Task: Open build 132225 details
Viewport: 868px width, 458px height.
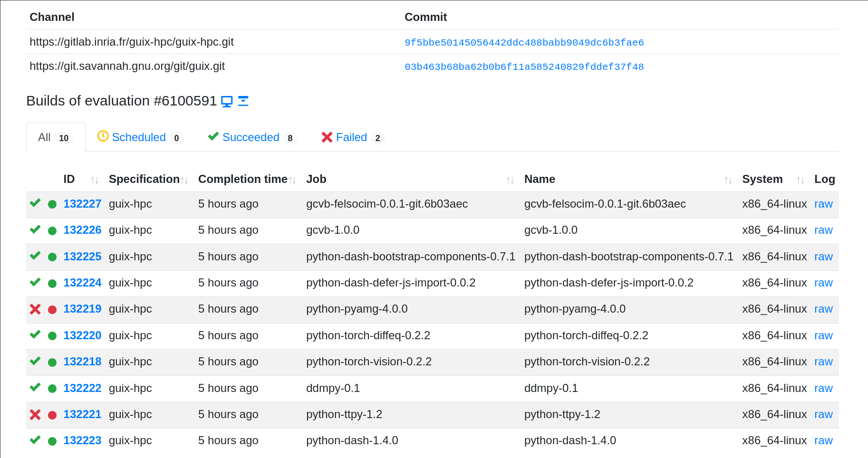Action: [82, 257]
